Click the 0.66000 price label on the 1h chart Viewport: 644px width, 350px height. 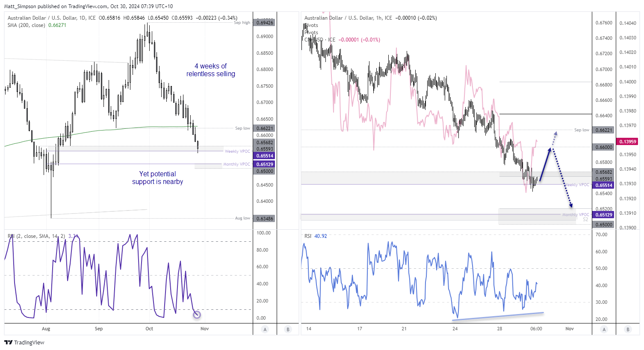point(604,147)
